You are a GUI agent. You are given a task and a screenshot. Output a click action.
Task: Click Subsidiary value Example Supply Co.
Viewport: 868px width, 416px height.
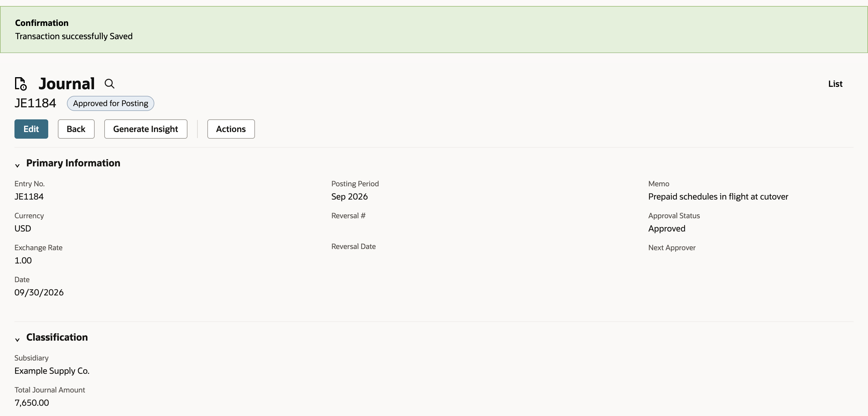[52, 371]
